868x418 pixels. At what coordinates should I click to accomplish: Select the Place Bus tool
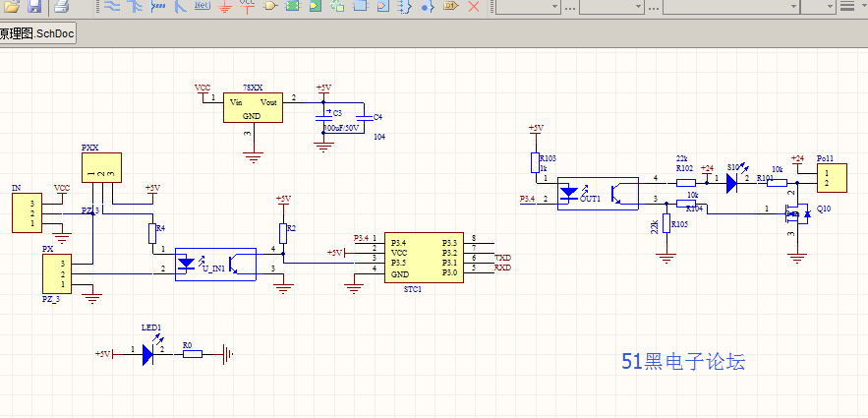coord(135,6)
